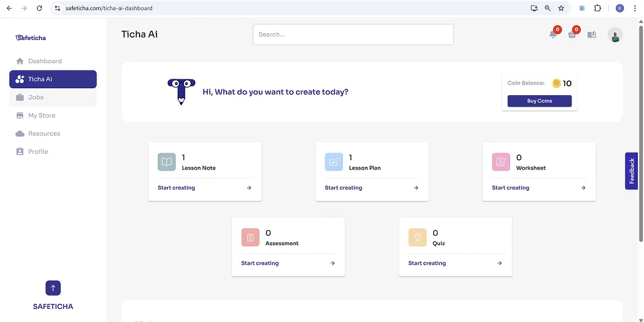Start creating a Lesson Plan
This screenshot has height=322, width=644.
pos(344,188)
